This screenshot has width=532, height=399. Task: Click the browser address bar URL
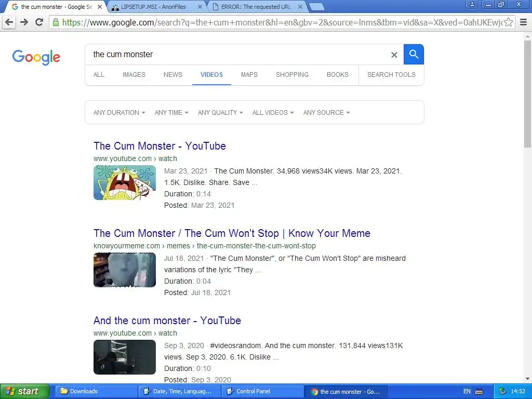(x=282, y=22)
